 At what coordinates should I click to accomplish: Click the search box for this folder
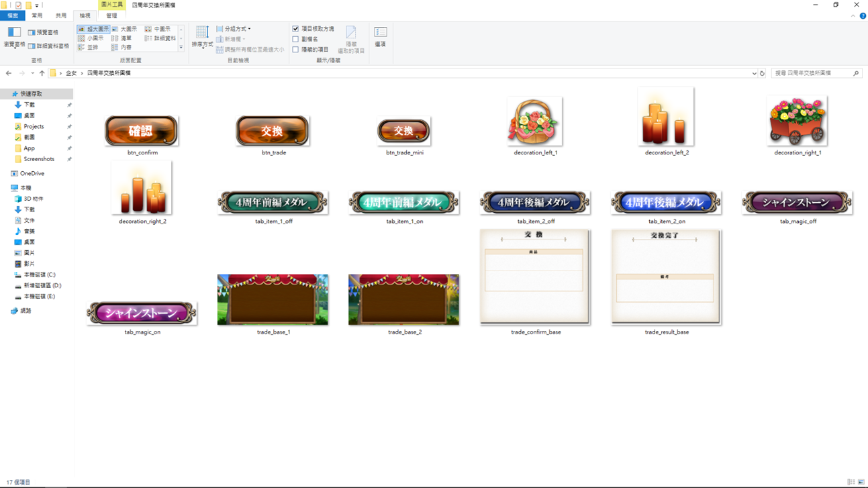[812, 73]
